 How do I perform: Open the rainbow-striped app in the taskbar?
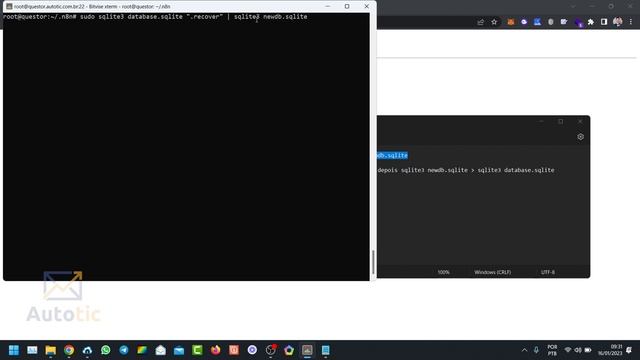pos(142,350)
